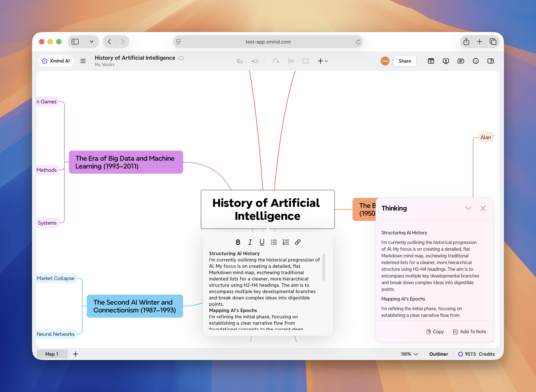Image resolution: width=536 pixels, height=392 pixels.
Task: Open the comments panel icon
Action: point(461,61)
